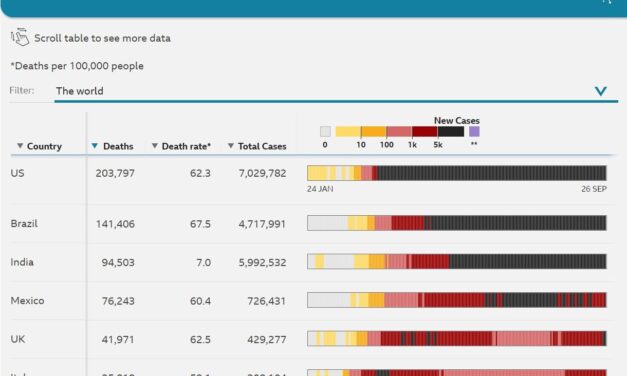Click UK total cases 429,277
This screenshot has width=627, height=376.
click(266, 339)
